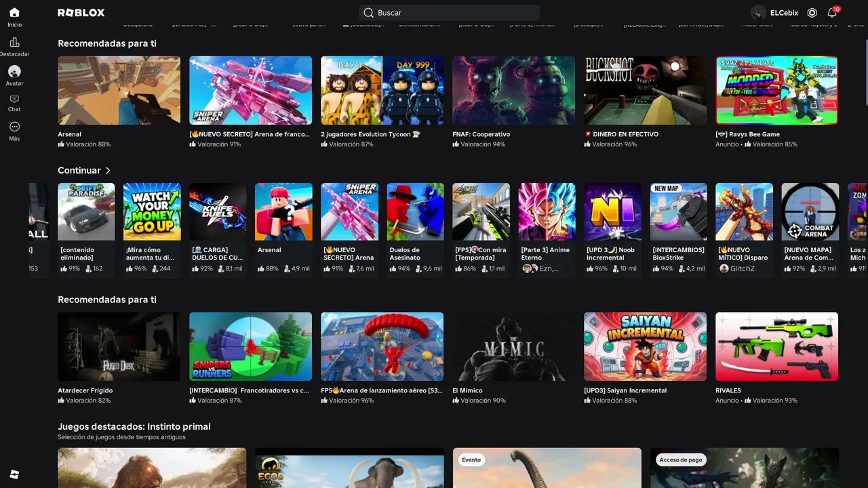Open the Atardecer Frígido thumbnail
Screen dimensions: 868x488
[x=119, y=346]
